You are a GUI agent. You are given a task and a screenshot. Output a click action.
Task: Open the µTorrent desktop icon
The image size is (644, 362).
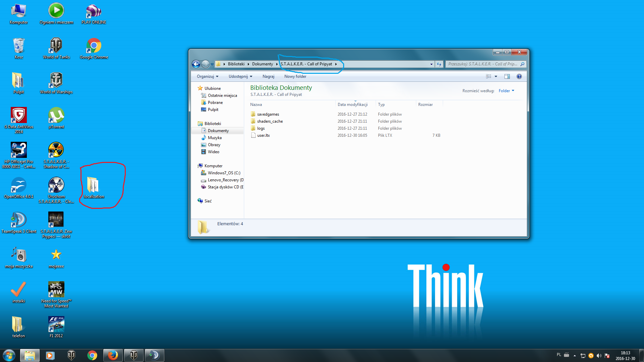pos(56,118)
